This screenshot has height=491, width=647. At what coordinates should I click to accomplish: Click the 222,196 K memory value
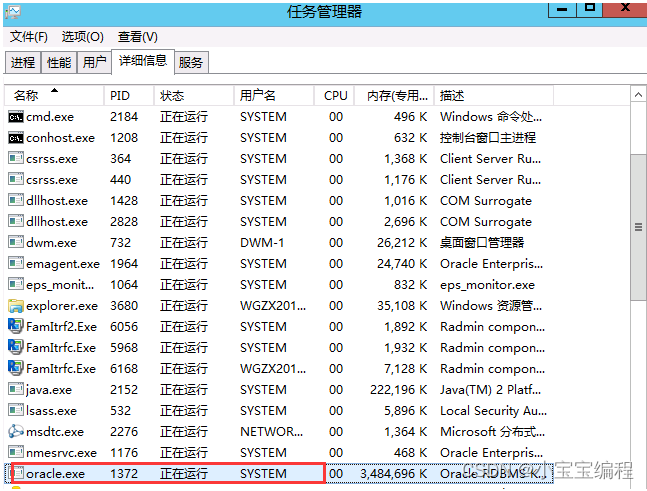[399, 390]
